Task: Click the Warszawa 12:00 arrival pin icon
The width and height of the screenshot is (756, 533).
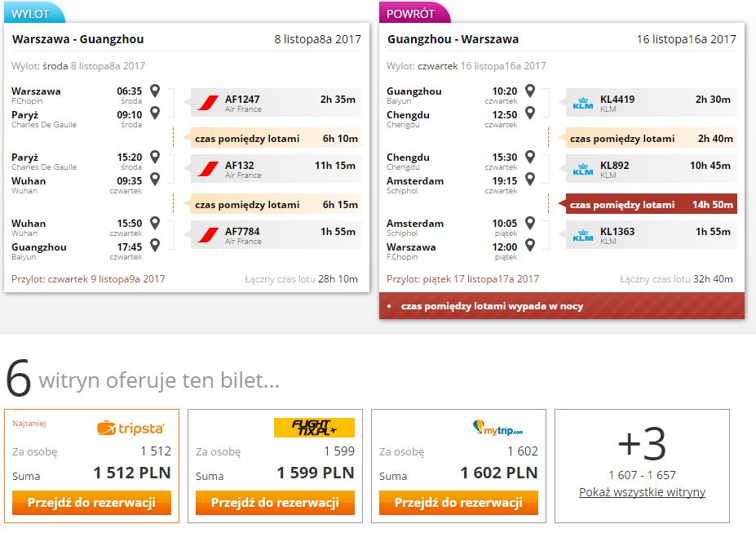Action: point(530,245)
